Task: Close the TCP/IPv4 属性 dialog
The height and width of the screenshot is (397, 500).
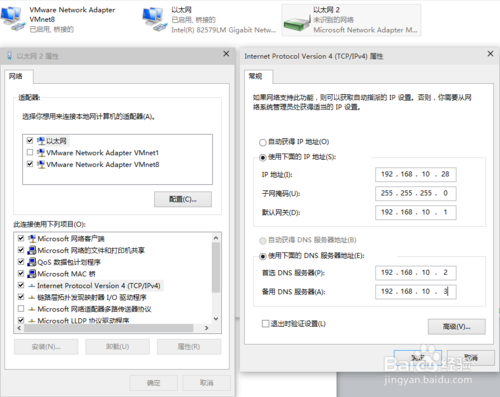Action: click(490, 54)
